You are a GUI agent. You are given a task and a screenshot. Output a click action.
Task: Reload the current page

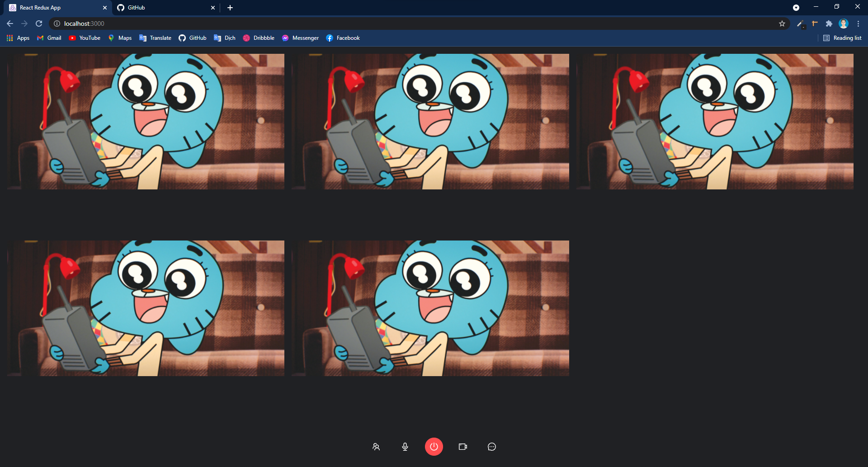39,24
